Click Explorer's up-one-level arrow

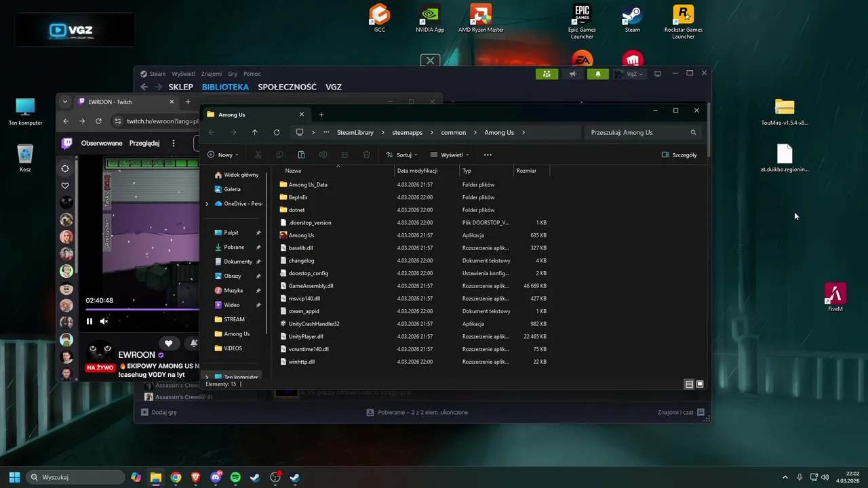254,132
